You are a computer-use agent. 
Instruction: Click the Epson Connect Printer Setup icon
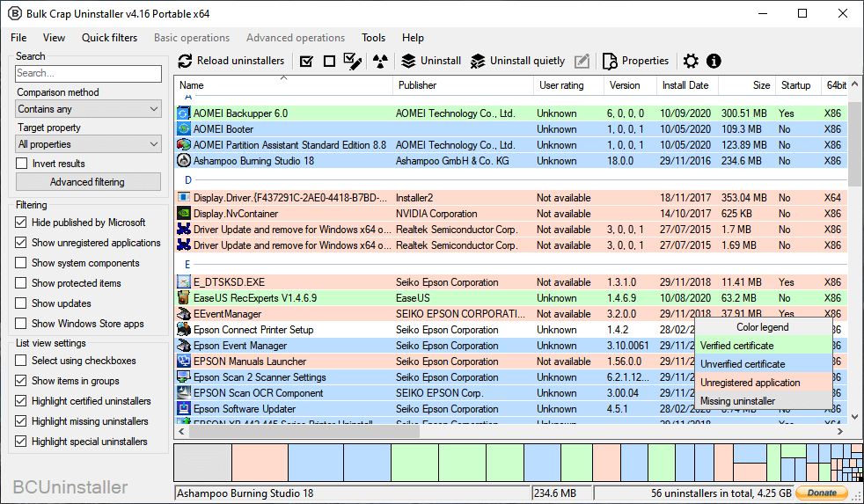184,330
